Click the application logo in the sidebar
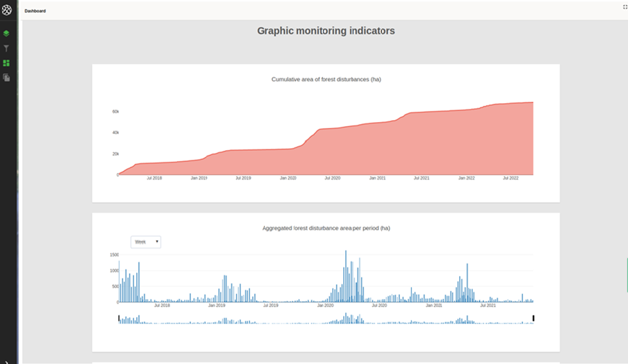Viewport: 628px width, 364px height. pos(7,11)
